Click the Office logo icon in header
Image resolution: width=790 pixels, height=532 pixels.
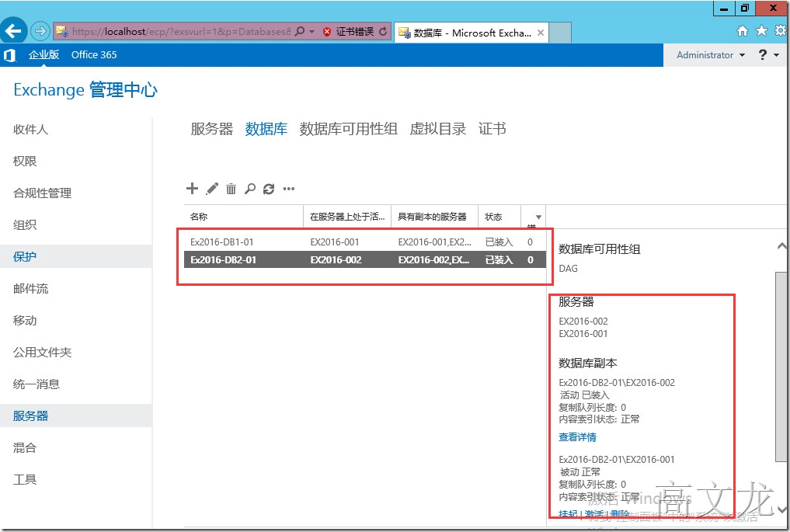click(9, 55)
